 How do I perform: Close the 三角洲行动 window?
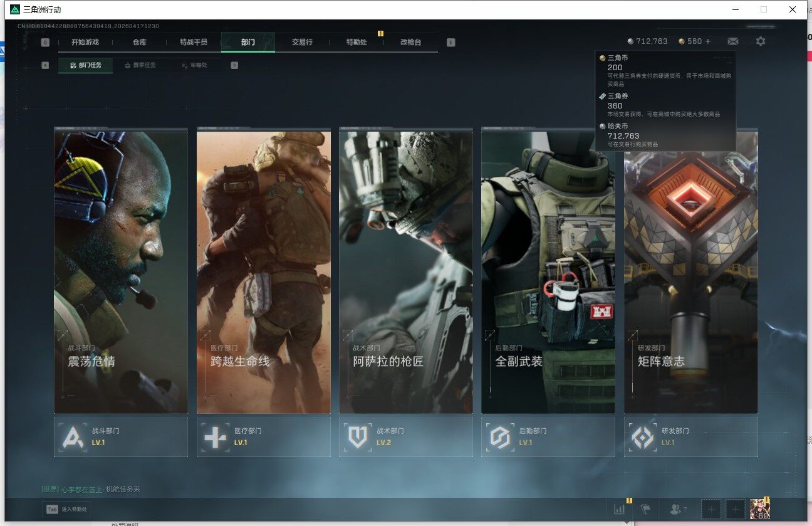(x=793, y=9)
